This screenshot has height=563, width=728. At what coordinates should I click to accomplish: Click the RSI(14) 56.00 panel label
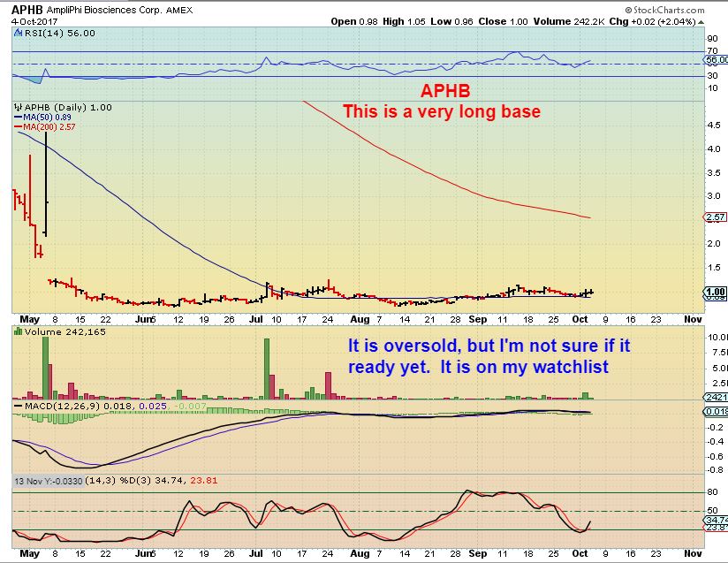tap(59, 33)
